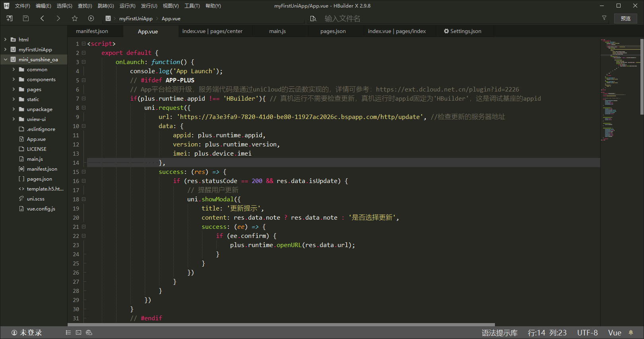The width and height of the screenshot is (644, 339).
Task: Change the UTF-8 encoding
Action: click(588, 333)
